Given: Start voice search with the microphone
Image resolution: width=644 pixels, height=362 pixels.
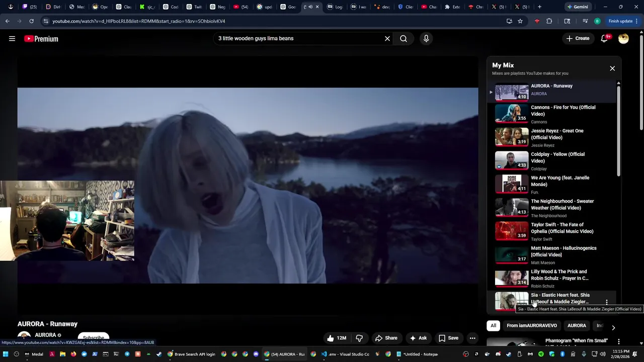Looking at the screenshot, I should pos(426,39).
